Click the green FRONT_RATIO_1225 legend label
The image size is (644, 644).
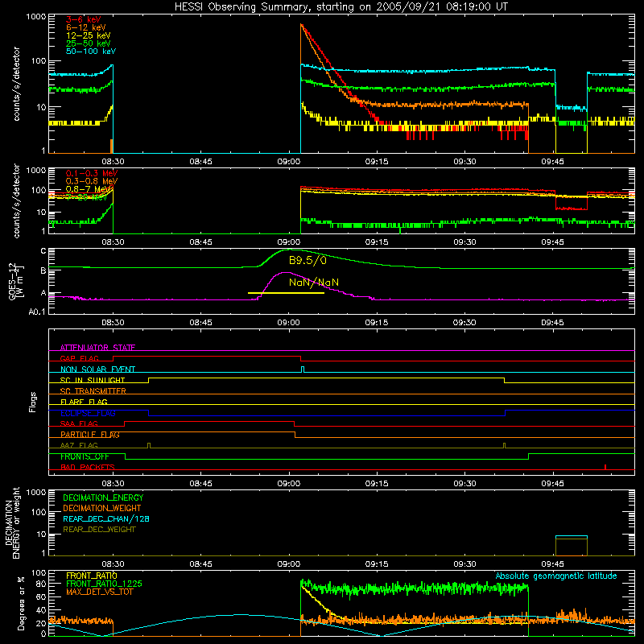(105, 584)
